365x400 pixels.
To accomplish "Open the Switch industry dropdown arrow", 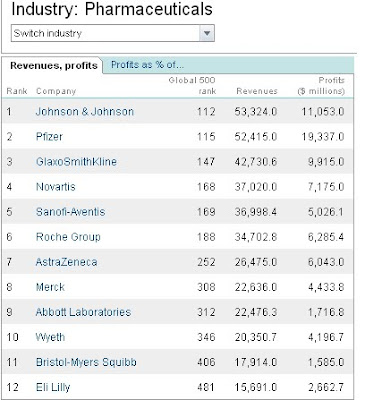I will click(207, 33).
